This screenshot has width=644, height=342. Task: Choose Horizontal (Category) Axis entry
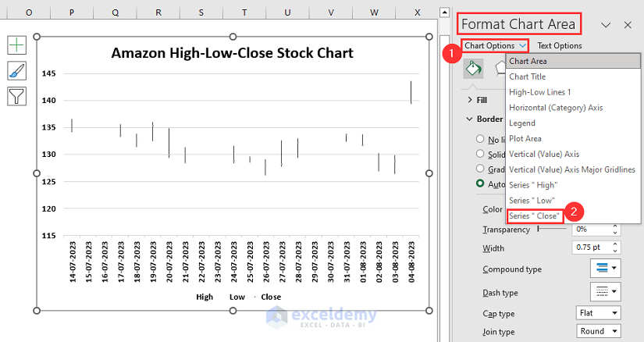[x=573, y=108]
